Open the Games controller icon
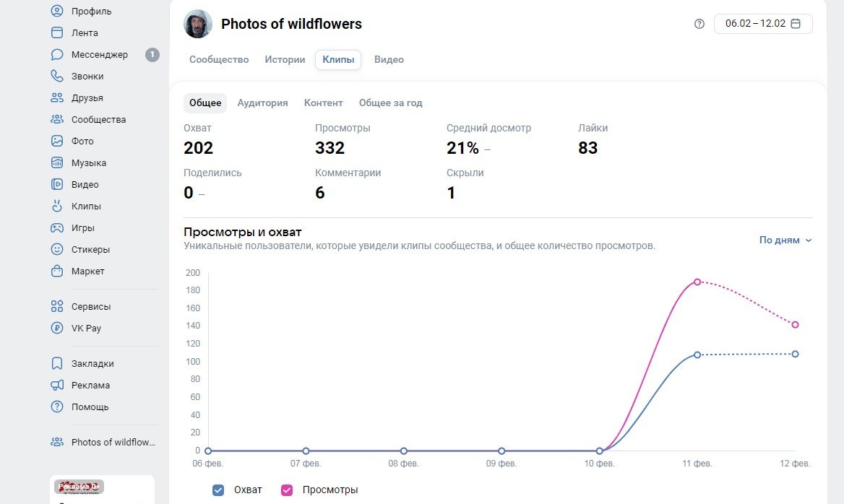This screenshot has height=504, width=844. (57, 228)
